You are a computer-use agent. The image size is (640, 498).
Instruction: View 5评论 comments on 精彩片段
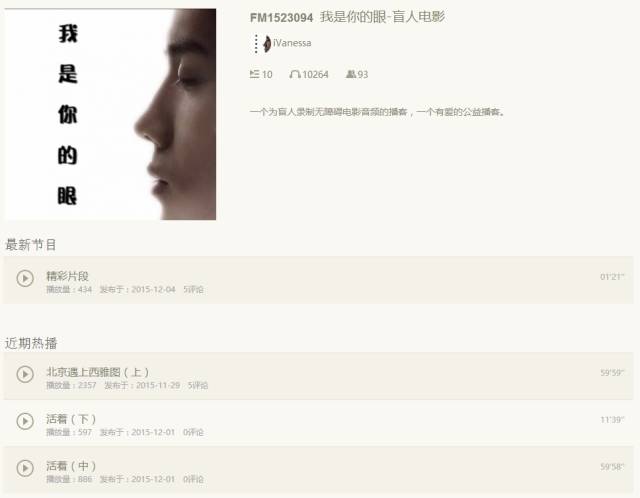click(x=193, y=289)
